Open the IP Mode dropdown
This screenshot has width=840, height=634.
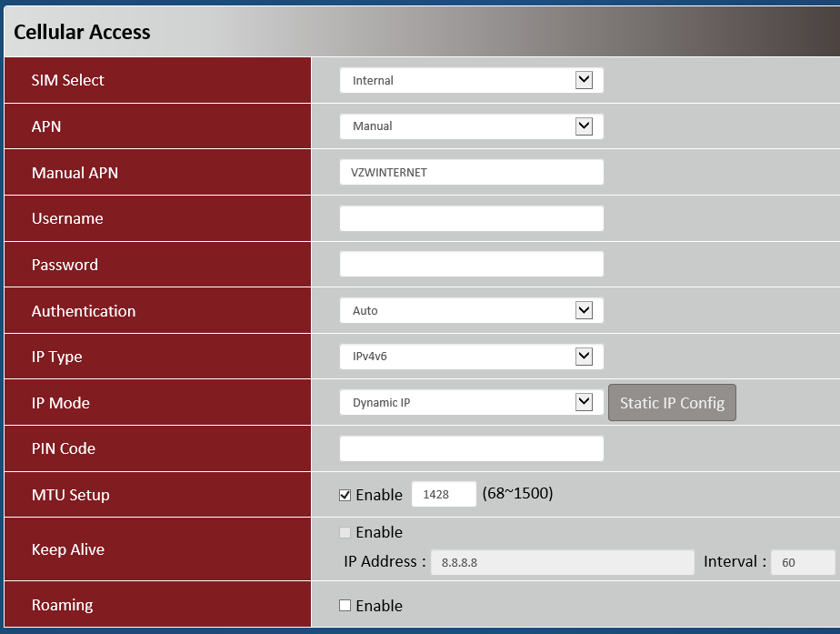tap(470, 402)
